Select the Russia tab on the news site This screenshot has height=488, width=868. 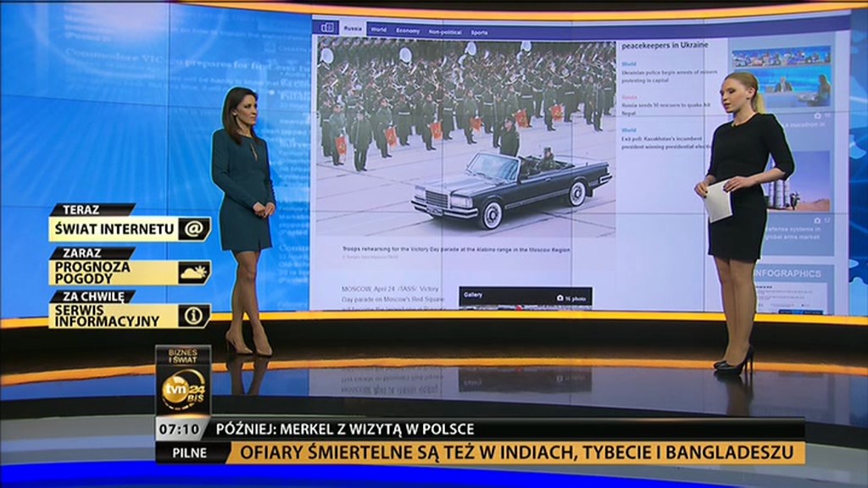pyautogui.click(x=353, y=28)
